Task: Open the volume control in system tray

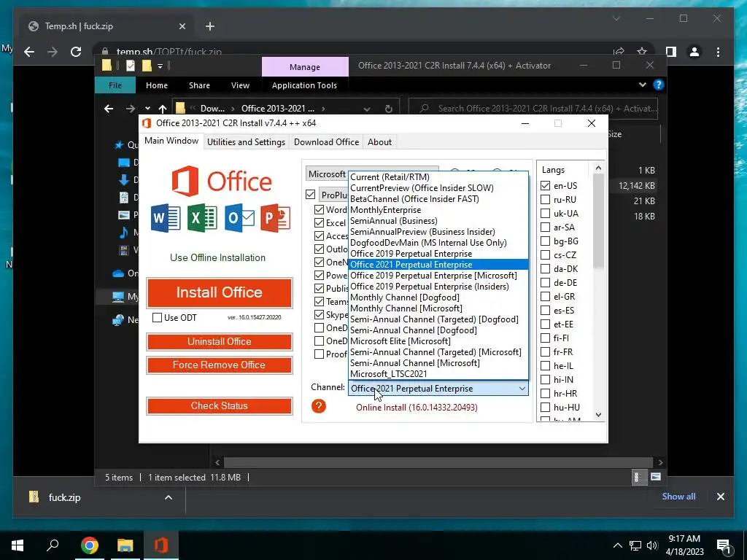Action: [x=651, y=545]
